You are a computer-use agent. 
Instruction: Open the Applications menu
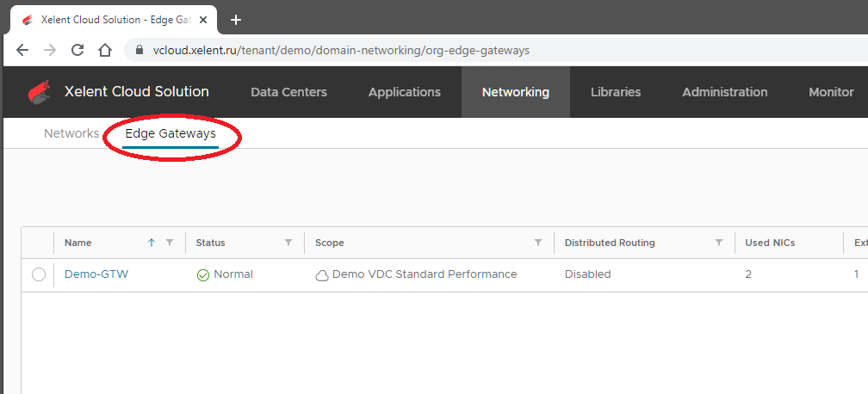(405, 92)
